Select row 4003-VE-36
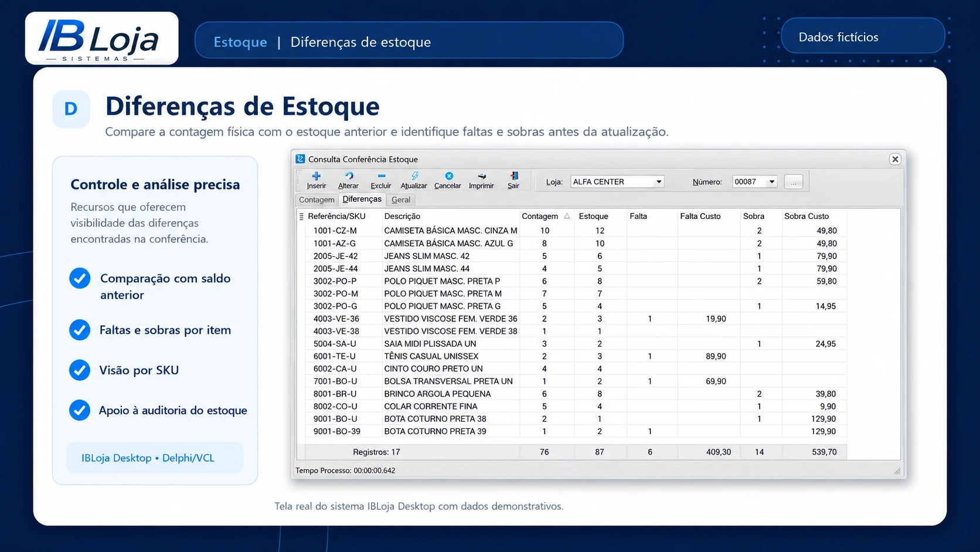 pyautogui.click(x=575, y=319)
